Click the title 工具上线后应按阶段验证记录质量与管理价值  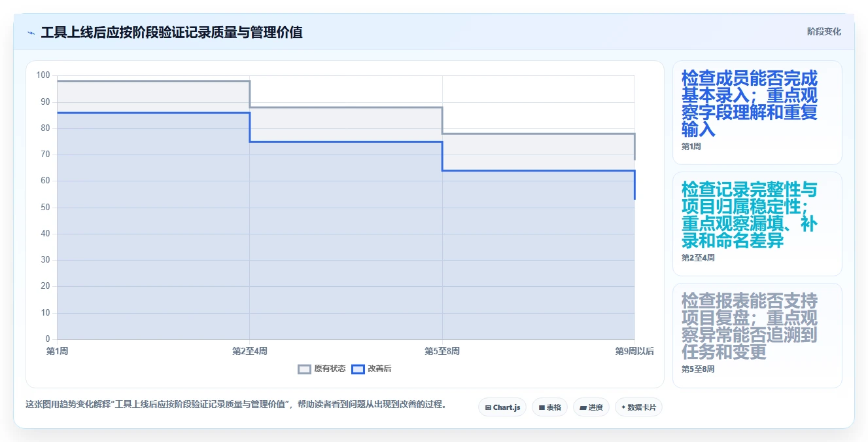point(171,33)
